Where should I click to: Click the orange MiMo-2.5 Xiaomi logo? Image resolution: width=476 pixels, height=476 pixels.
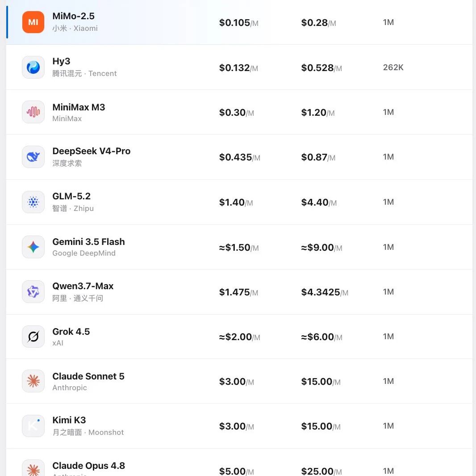pos(33,22)
